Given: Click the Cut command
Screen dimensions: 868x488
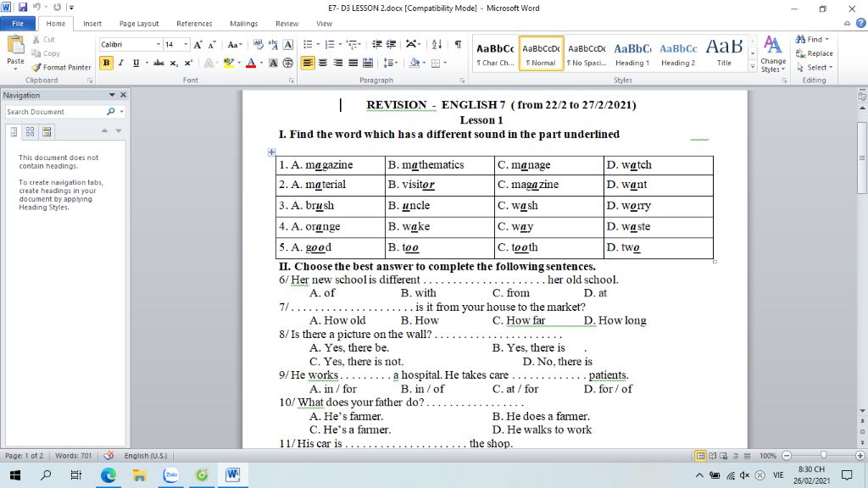Looking at the screenshot, I should [x=43, y=39].
